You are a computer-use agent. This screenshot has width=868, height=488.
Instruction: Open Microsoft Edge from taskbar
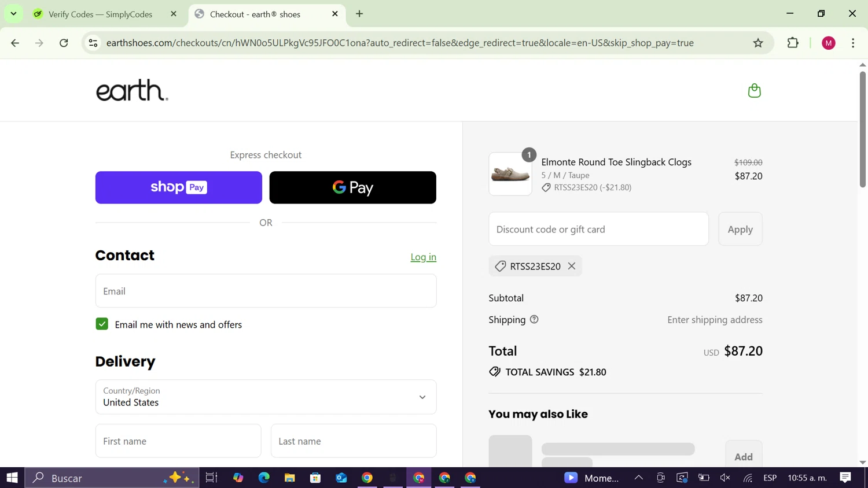[264, 478]
